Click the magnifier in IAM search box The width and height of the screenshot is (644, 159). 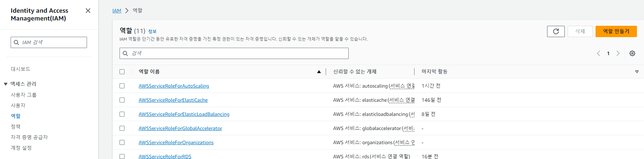coord(16,42)
